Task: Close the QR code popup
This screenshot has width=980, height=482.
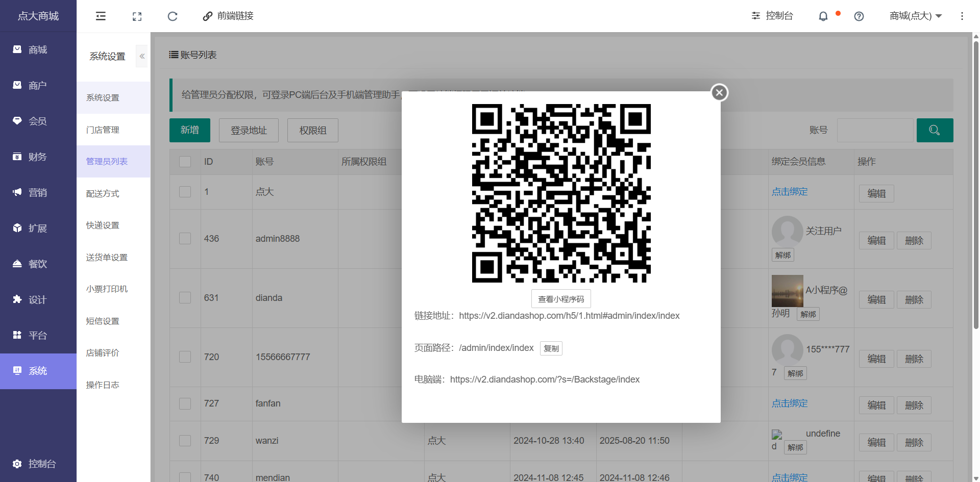Action: coord(720,92)
